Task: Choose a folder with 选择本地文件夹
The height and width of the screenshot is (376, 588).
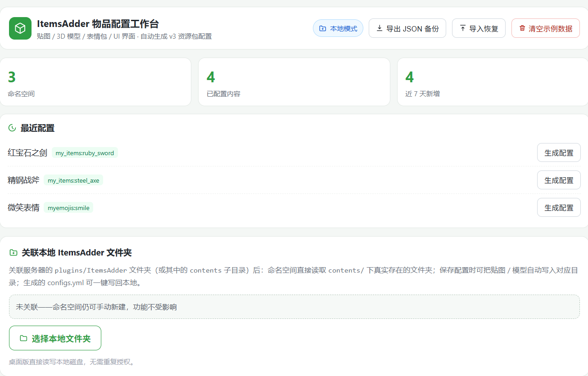Action: tap(55, 338)
